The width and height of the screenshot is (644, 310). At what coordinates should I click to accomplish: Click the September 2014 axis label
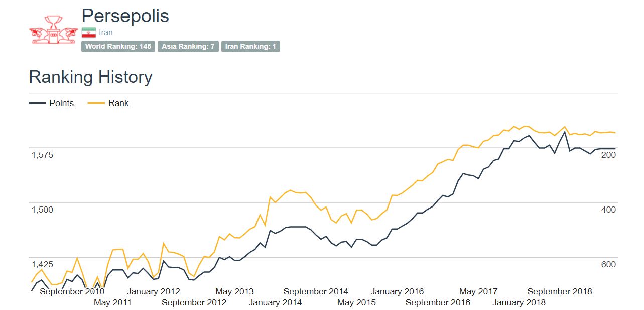tap(316, 291)
